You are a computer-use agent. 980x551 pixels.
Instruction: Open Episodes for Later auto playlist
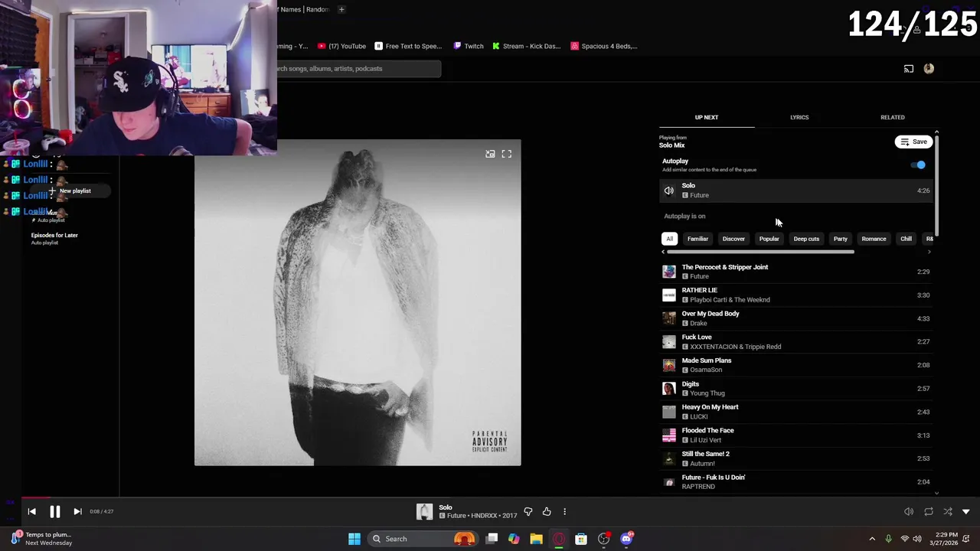tap(54, 238)
